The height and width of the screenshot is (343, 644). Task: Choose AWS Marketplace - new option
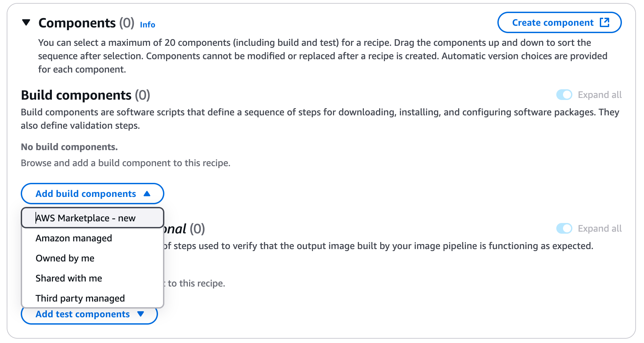86,218
